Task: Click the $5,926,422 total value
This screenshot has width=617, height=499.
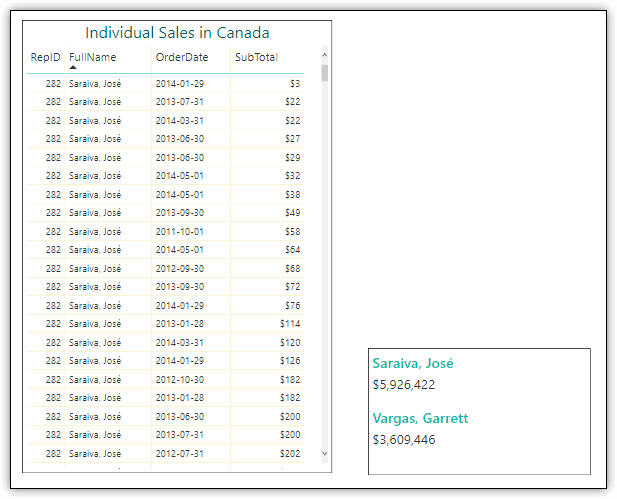Action: pos(404,384)
